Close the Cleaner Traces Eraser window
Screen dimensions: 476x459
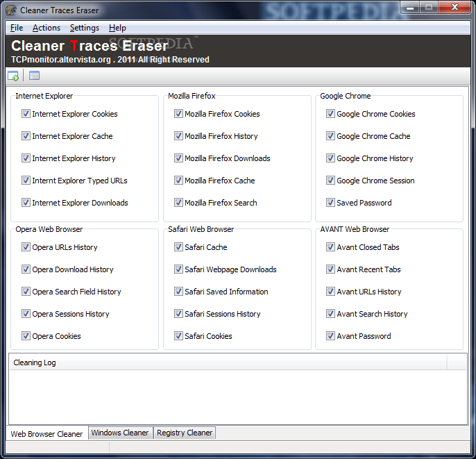[454, 7]
